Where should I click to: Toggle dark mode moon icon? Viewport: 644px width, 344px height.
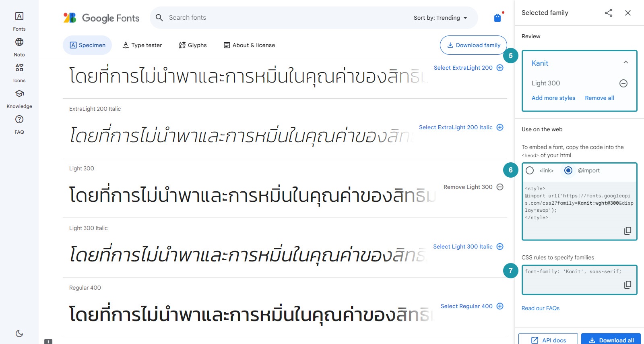tap(19, 334)
